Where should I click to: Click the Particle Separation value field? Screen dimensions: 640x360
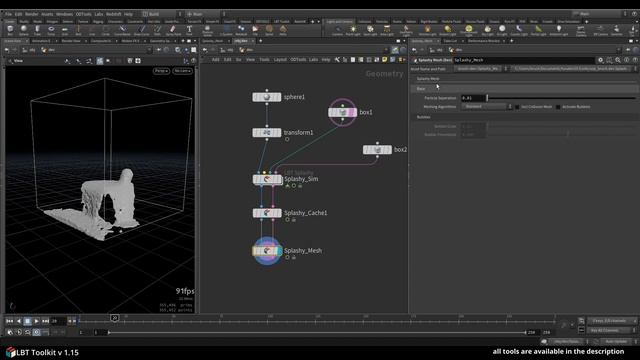point(473,98)
